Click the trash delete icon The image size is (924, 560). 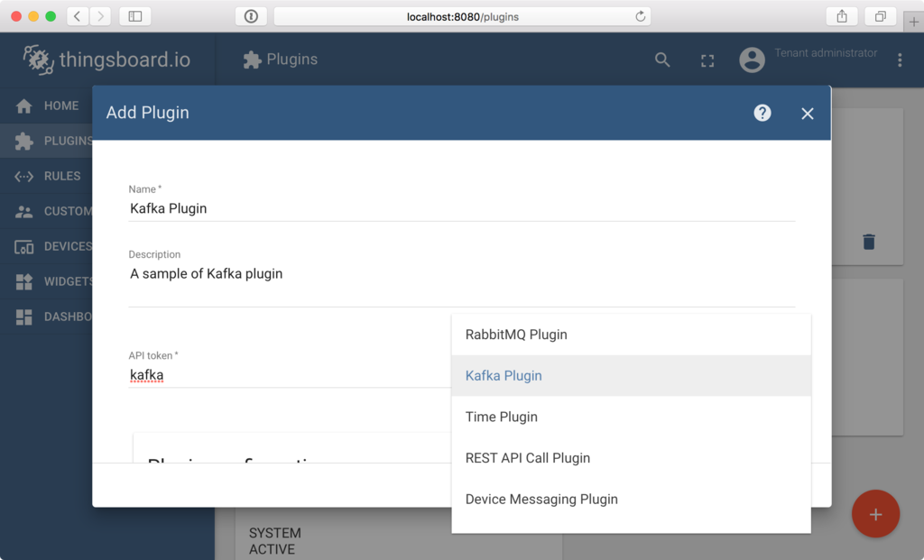click(x=869, y=242)
